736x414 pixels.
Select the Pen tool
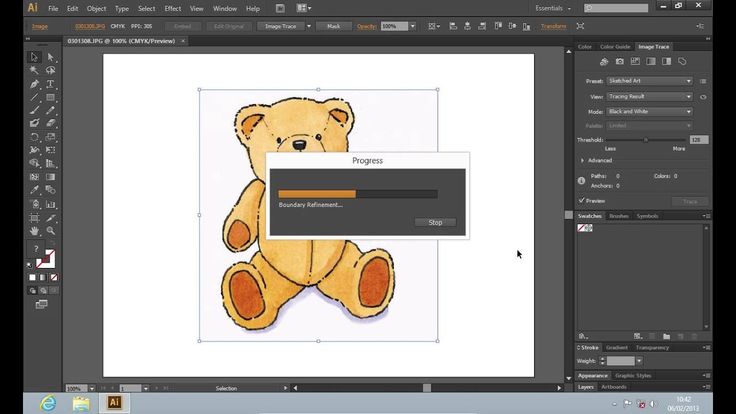pos(34,83)
